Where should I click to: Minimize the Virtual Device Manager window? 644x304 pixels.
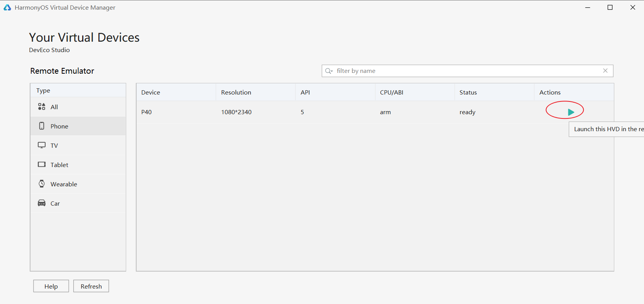[x=588, y=7]
